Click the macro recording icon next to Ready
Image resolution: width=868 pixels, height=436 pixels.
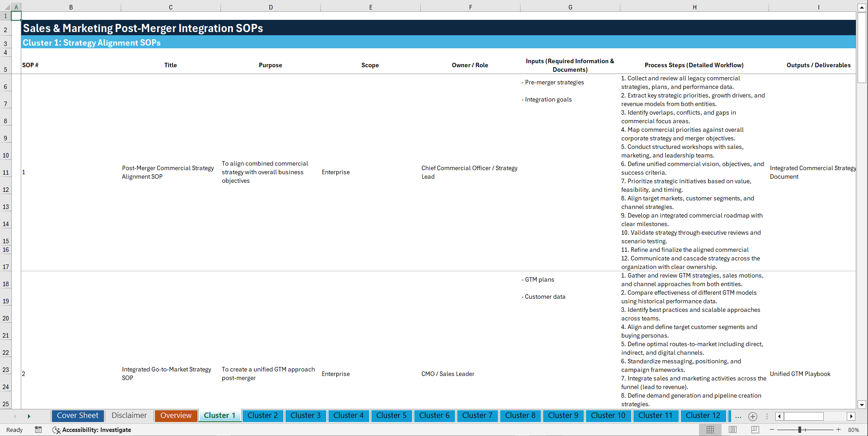click(38, 430)
